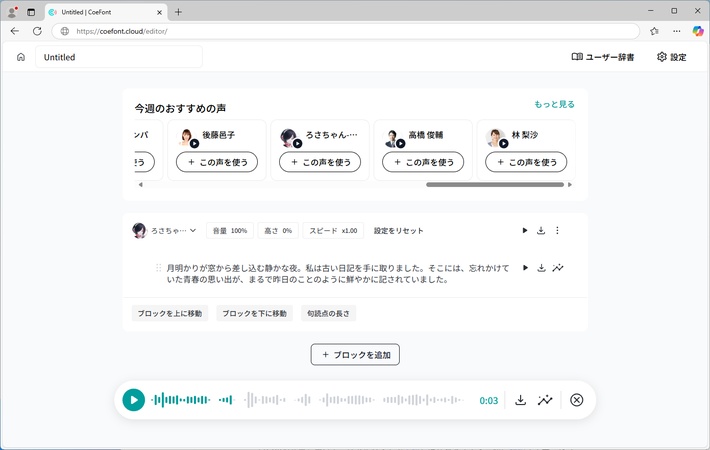Click the home icon beside project title
Viewport: 710px width, 450px height.
coord(21,57)
